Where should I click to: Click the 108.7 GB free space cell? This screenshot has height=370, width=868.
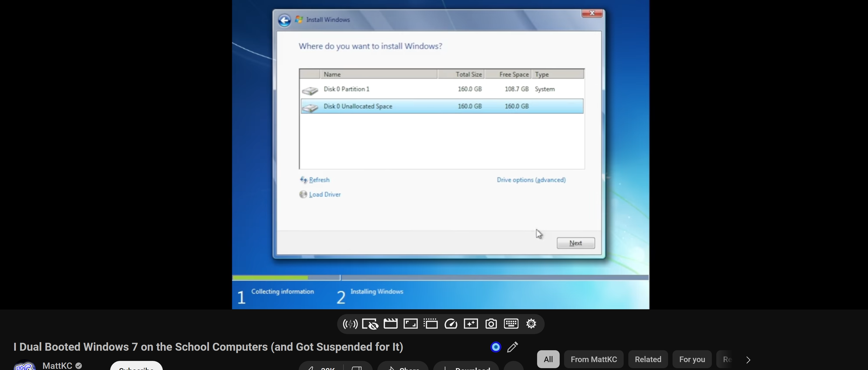tap(517, 89)
